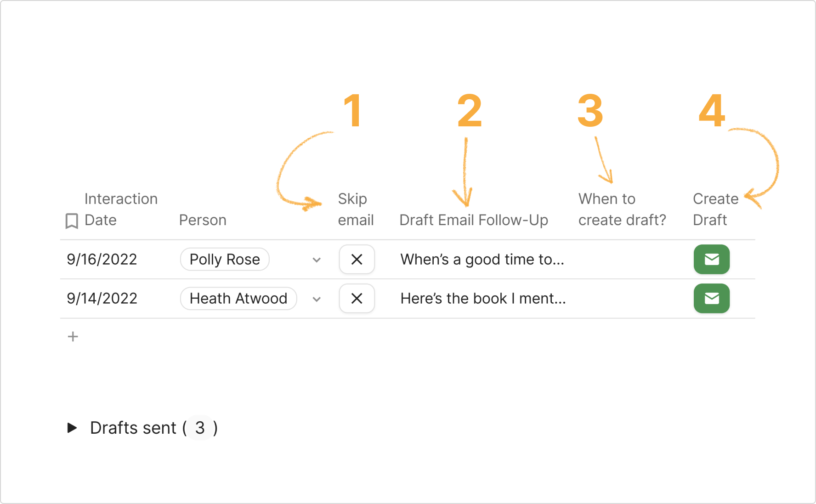Click the When to create draft? header

click(x=622, y=210)
